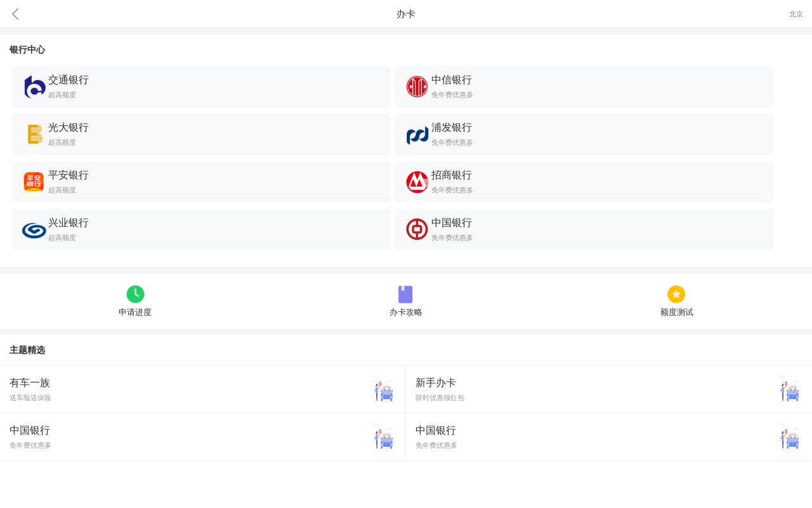Click the 银行中心 section heading
Image resolution: width=812 pixels, height=508 pixels.
point(27,50)
